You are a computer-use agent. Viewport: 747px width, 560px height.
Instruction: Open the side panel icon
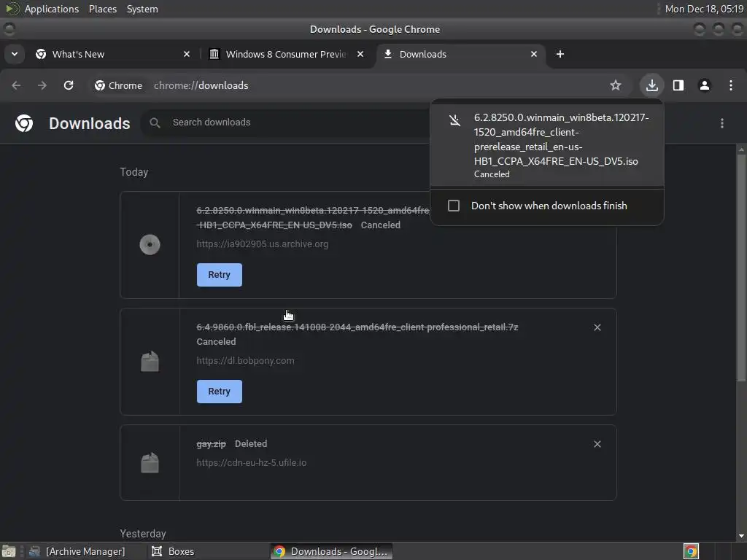click(678, 85)
